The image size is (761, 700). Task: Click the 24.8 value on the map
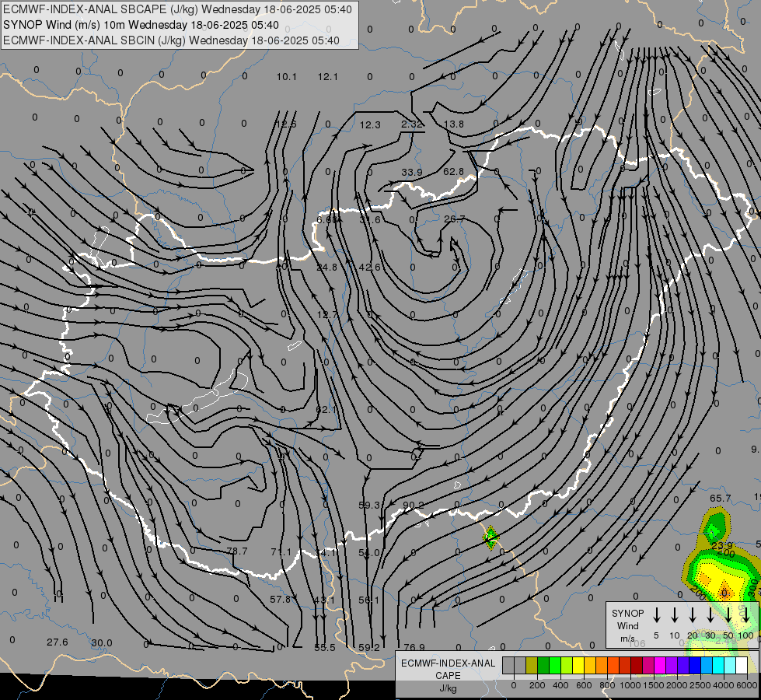coord(326,268)
